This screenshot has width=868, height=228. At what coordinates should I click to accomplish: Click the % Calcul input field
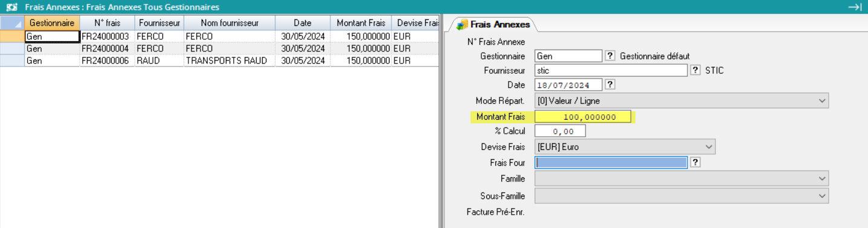(x=560, y=131)
